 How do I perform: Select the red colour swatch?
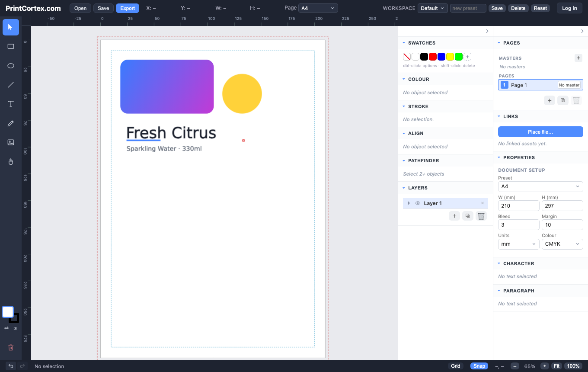(433, 57)
